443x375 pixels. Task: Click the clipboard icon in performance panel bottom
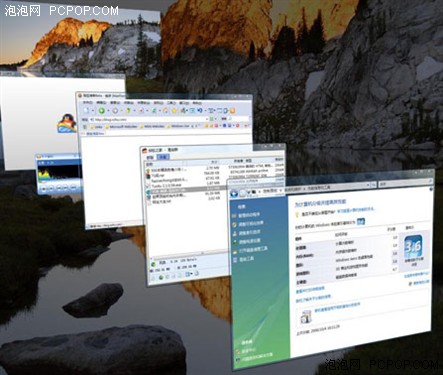[x=306, y=316]
